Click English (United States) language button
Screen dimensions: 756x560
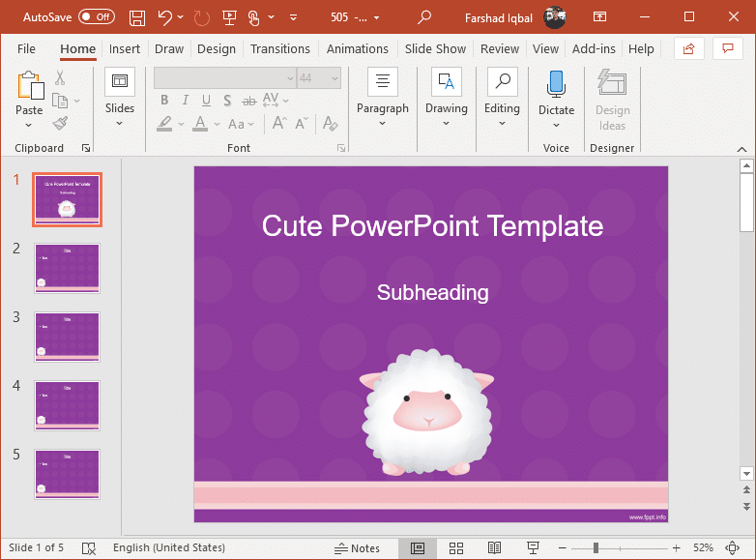[169, 548]
